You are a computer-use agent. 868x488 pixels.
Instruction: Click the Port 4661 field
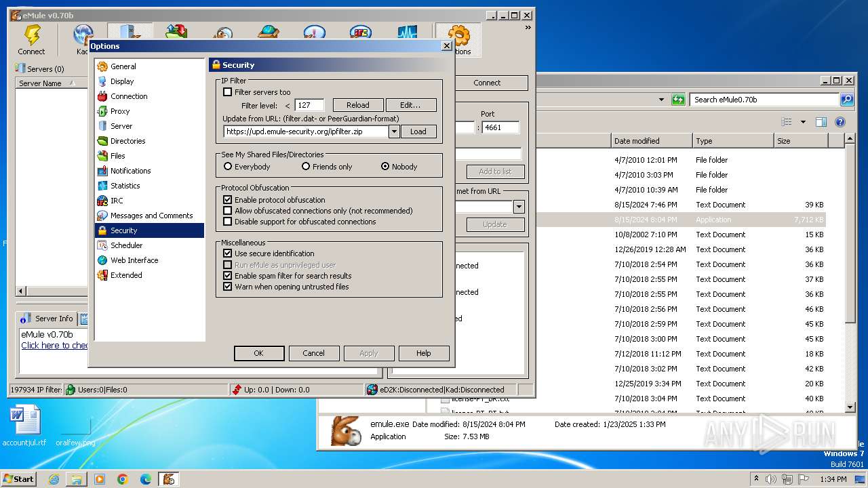(x=500, y=127)
